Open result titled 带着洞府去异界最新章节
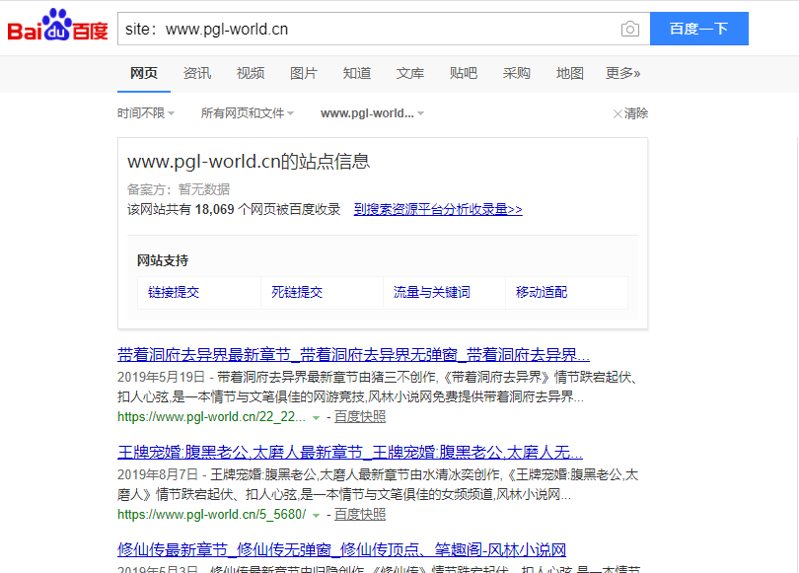The width and height of the screenshot is (799, 573). (x=354, y=354)
